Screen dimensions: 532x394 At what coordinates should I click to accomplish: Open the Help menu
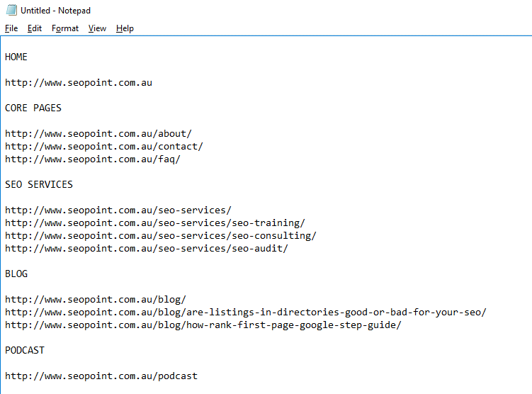pyautogui.click(x=125, y=28)
